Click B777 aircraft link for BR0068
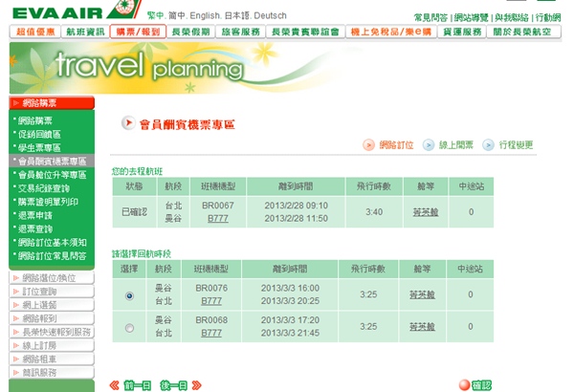 211,333
